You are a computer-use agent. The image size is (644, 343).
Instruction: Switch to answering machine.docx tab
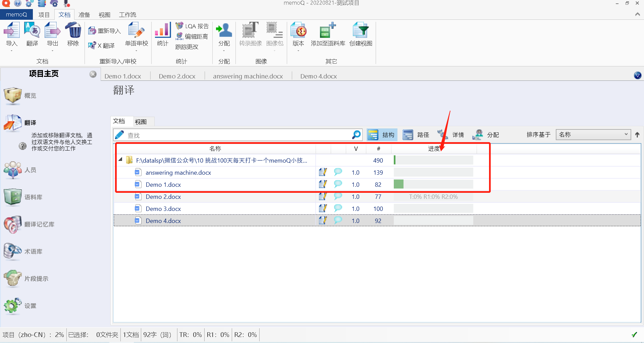point(248,76)
